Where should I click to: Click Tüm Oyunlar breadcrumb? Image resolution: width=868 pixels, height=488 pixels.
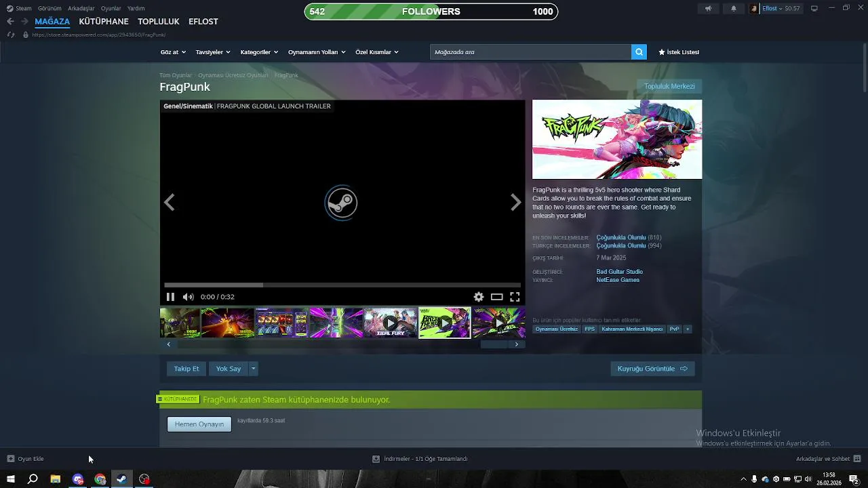pos(176,75)
